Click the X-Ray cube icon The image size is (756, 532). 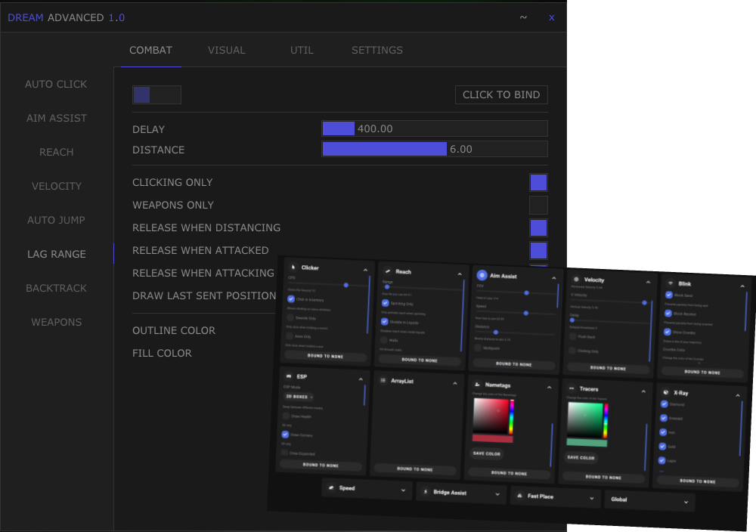tap(666, 392)
